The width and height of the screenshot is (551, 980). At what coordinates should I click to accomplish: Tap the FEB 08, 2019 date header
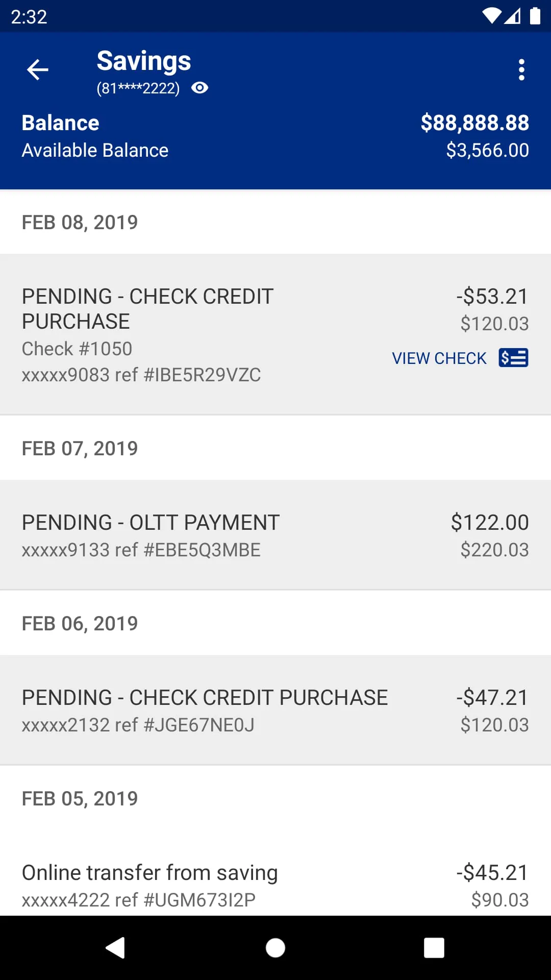pyautogui.click(x=80, y=223)
